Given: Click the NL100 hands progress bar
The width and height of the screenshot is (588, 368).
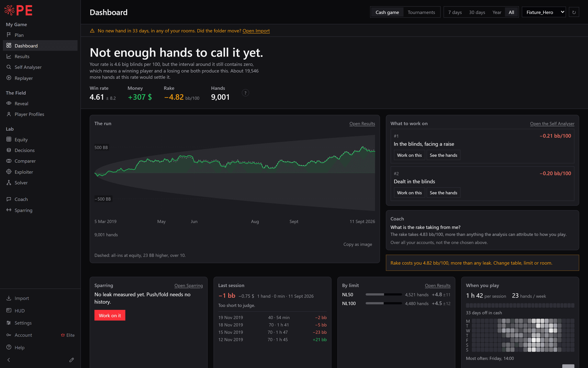Looking at the screenshot, I should pos(384,303).
